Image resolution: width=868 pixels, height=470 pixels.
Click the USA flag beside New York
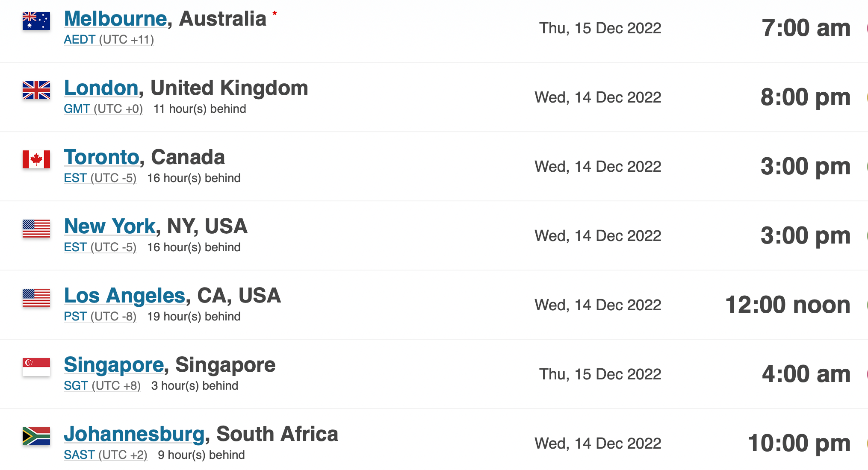click(x=36, y=228)
